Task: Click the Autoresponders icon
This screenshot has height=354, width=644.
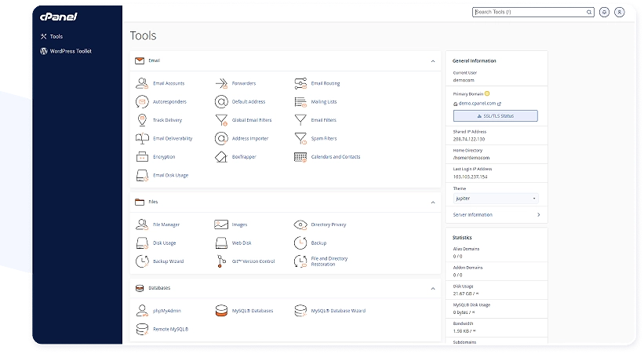Action: pos(142,102)
